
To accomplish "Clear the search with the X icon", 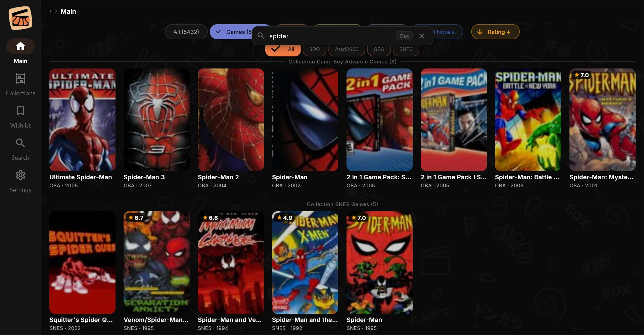I will 422,36.
